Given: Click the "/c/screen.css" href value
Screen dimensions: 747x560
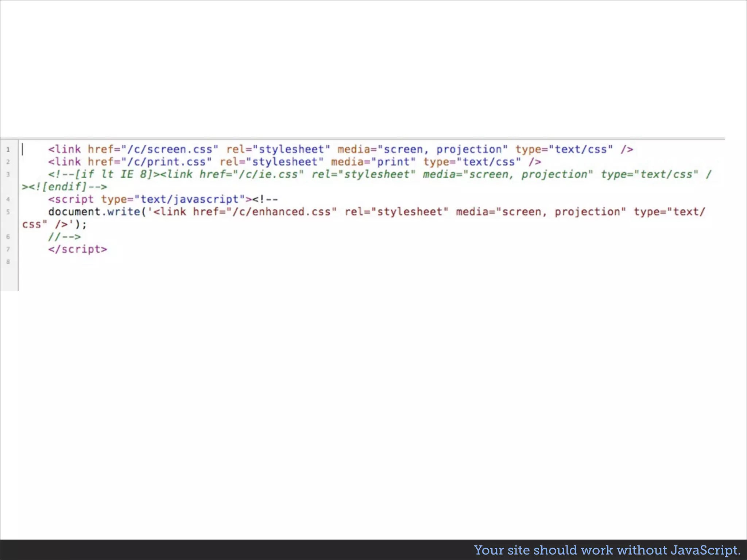Looking at the screenshot, I should (170, 149).
